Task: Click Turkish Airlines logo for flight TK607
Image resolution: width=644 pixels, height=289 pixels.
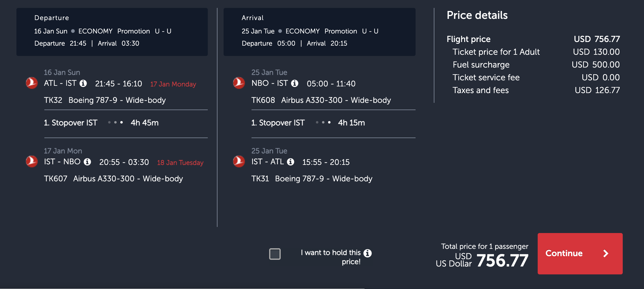Action: tap(32, 161)
